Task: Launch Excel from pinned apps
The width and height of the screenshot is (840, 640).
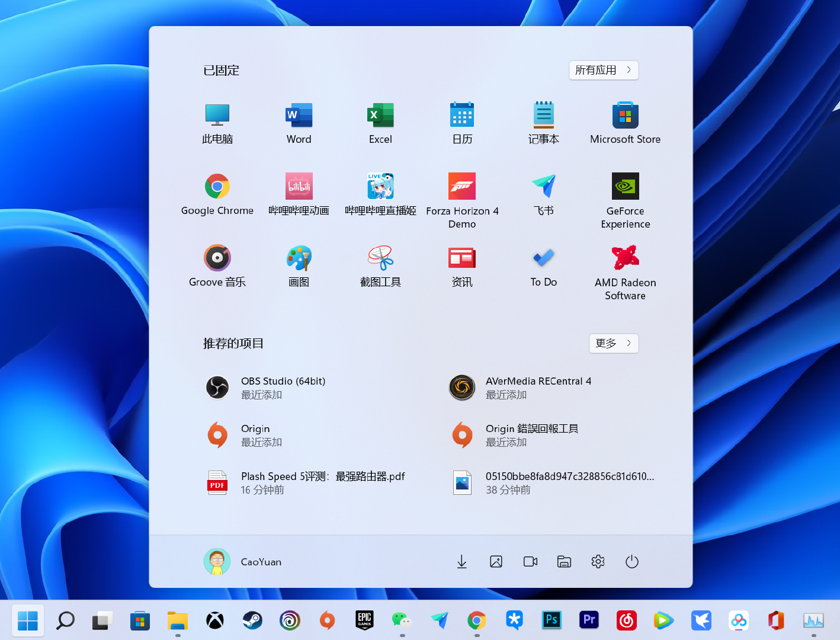Action: [380, 123]
